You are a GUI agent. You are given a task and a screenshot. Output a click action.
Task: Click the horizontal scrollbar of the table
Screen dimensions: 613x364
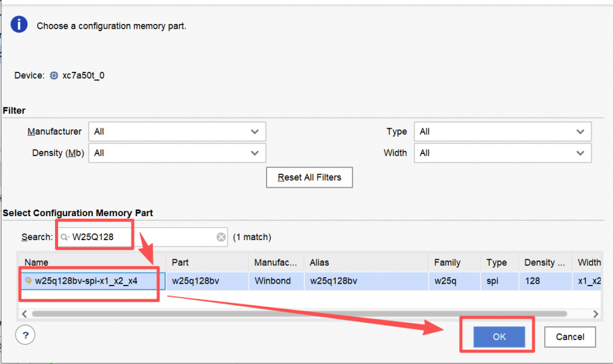pos(299,314)
